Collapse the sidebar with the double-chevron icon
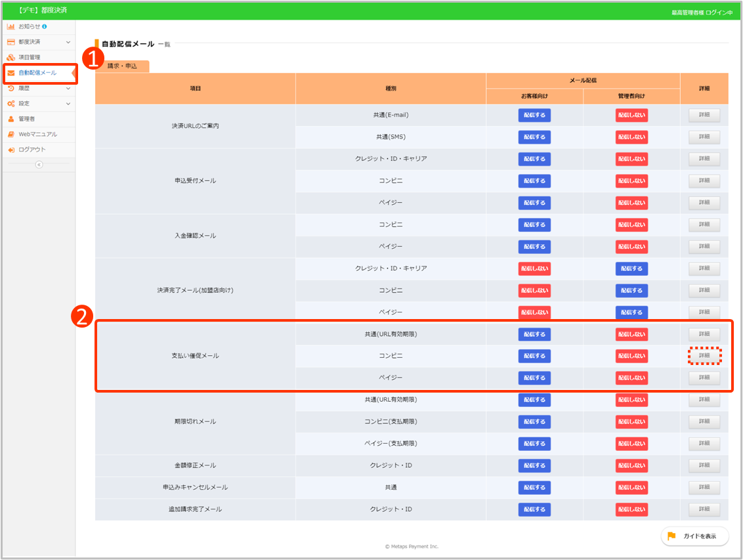Viewport: 743px width, 560px height. 39,165
